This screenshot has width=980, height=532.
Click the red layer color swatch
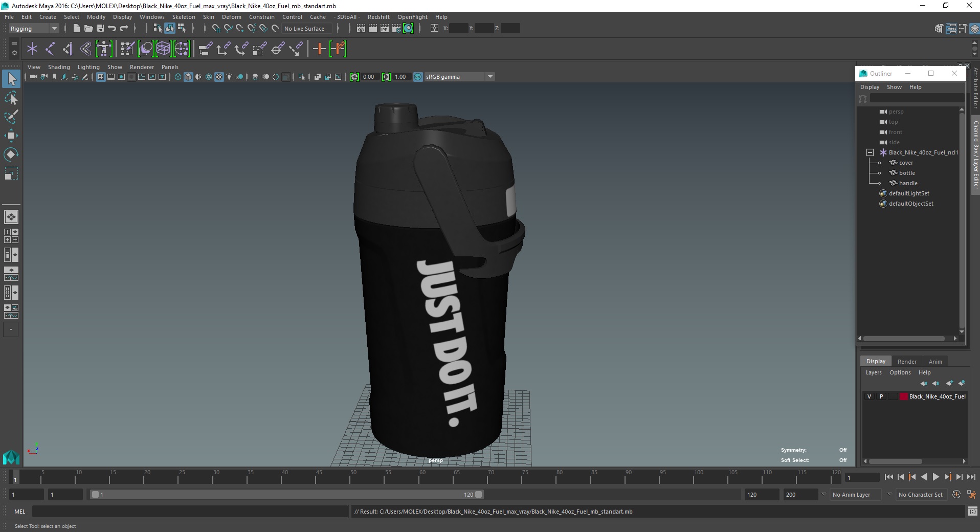[x=904, y=396]
